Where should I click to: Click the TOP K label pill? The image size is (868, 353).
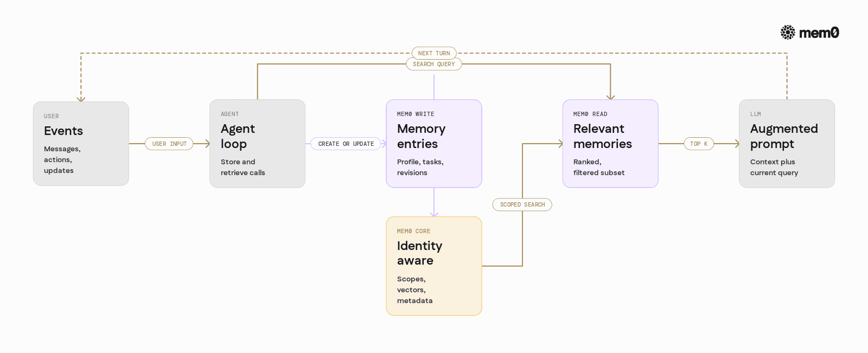[x=699, y=144]
